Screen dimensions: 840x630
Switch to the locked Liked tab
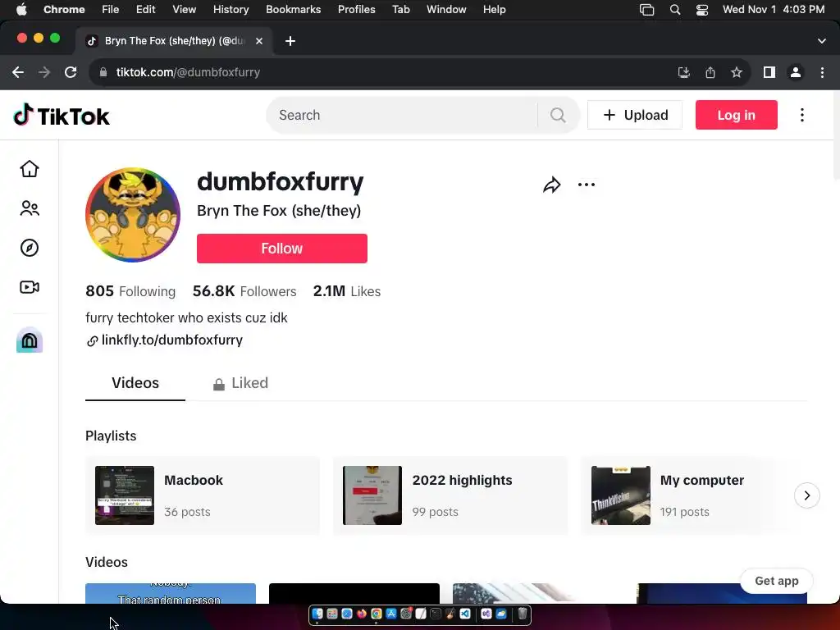pyautogui.click(x=240, y=383)
